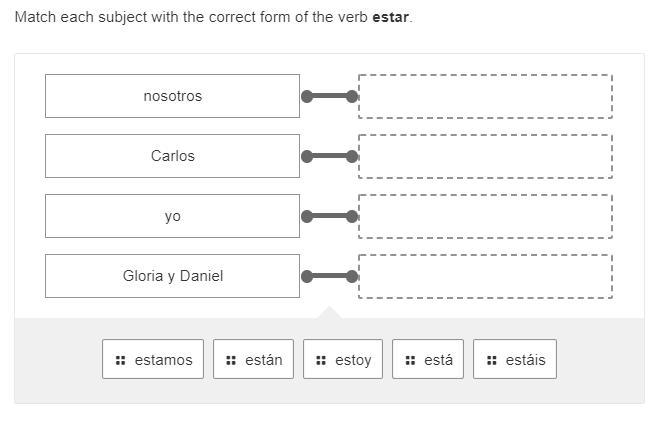Click the yo subject box

click(x=172, y=216)
